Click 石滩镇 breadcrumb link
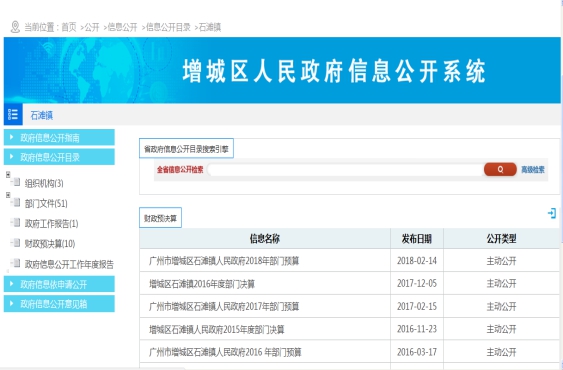This screenshot has width=563, height=370. (x=210, y=27)
